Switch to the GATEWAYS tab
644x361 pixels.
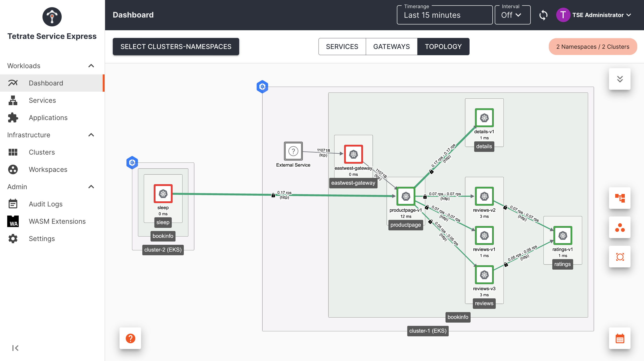click(x=391, y=47)
